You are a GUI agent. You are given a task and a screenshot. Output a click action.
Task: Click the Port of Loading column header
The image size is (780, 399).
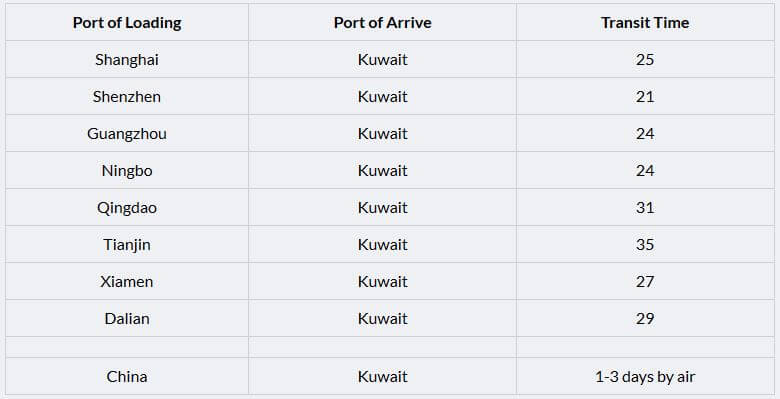[127, 22]
